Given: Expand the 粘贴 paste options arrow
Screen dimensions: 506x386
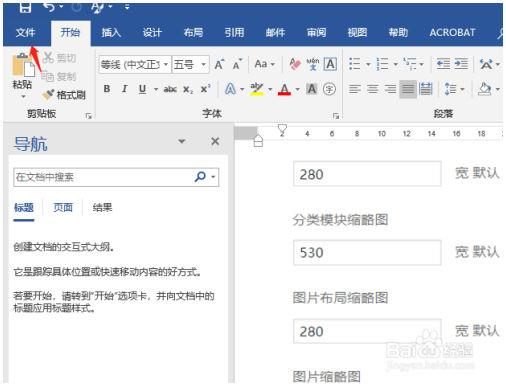Looking at the screenshot, I should click(23, 97).
